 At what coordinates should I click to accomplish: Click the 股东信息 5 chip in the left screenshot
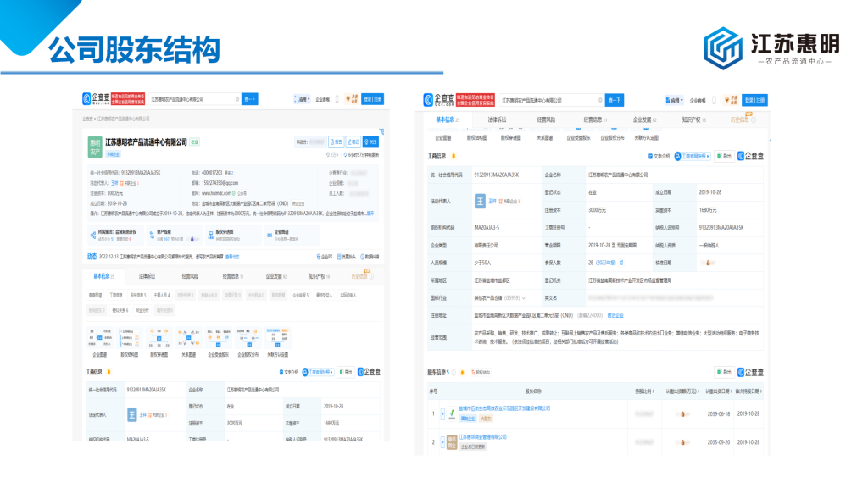tap(138, 296)
